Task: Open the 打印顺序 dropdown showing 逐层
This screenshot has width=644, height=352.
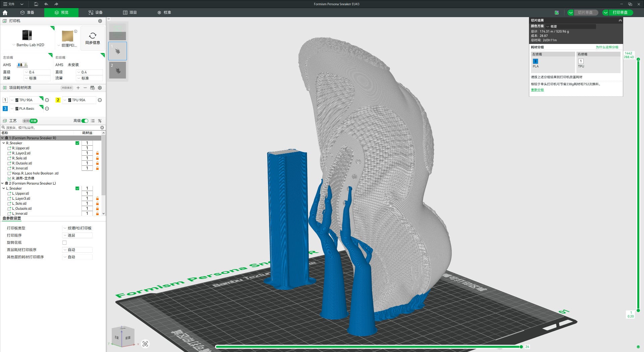Action: pyautogui.click(x=77, y=236)
